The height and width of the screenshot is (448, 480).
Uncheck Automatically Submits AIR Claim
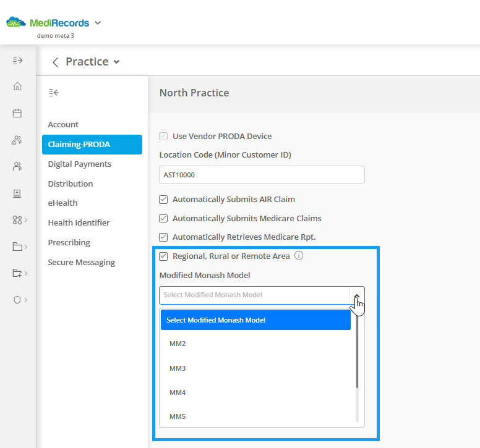pos(163,200)
